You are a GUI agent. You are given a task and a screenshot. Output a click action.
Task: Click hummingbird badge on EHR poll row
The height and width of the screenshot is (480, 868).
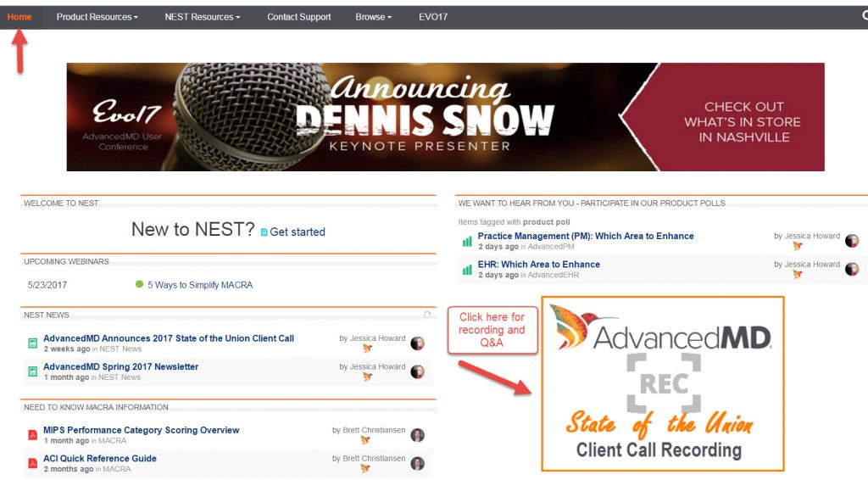[797, 274]
